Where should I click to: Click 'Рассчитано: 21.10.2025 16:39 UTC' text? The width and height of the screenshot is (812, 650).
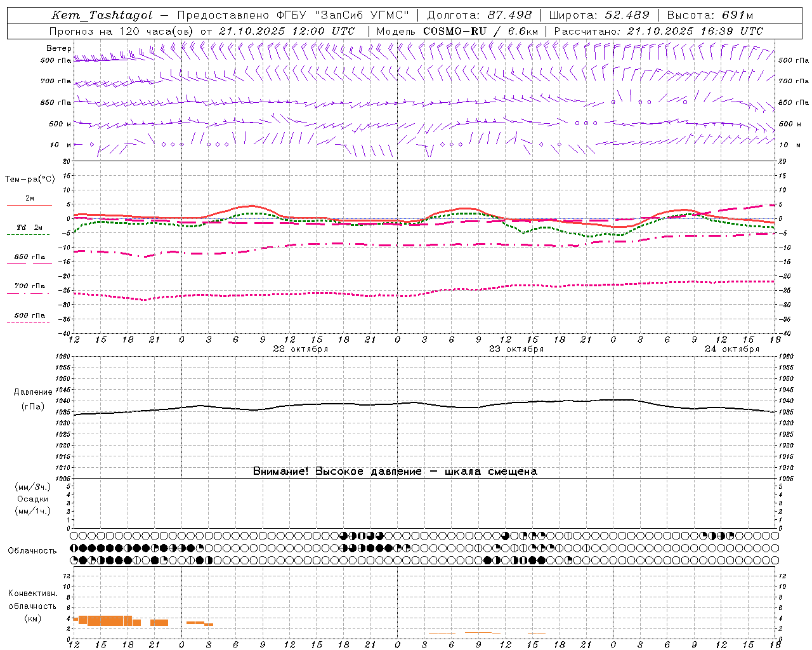point(658,31)
